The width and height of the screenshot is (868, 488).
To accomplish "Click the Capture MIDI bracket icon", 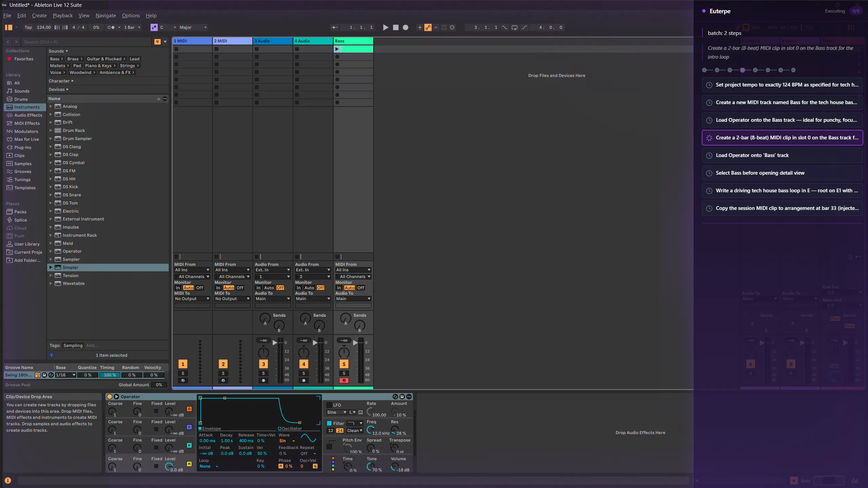I will click(x=444, y=27).
